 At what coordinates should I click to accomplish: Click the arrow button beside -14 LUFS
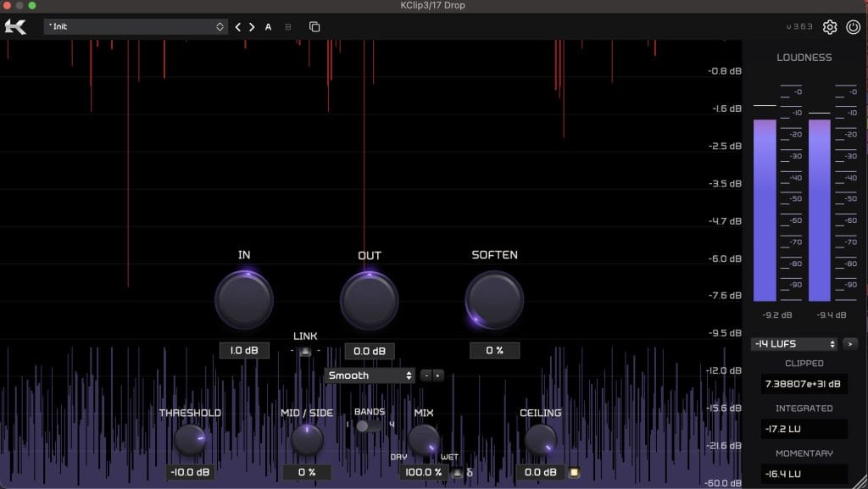click(849, 344)
